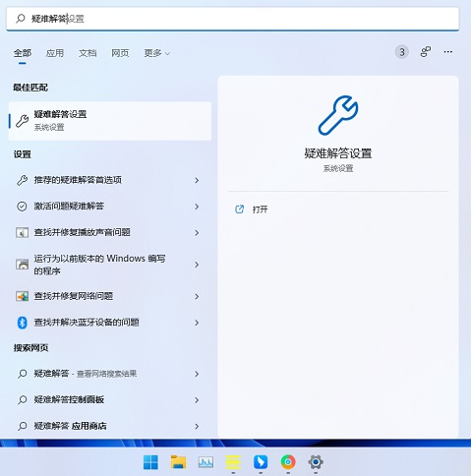Expand the chevron for 推荐的疑难解答首选项

197,180
